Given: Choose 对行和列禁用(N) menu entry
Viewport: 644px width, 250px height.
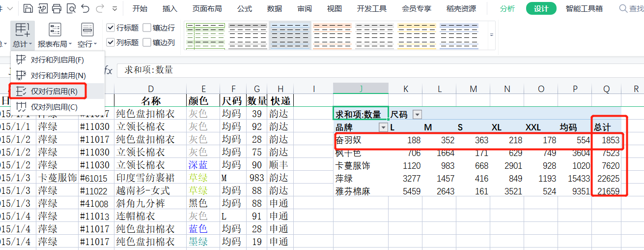Looking at the screenshot, I should (57, 76).
